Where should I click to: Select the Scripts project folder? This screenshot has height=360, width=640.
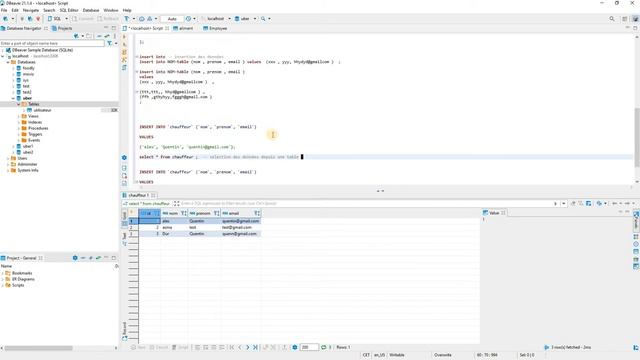coord(18,285)
